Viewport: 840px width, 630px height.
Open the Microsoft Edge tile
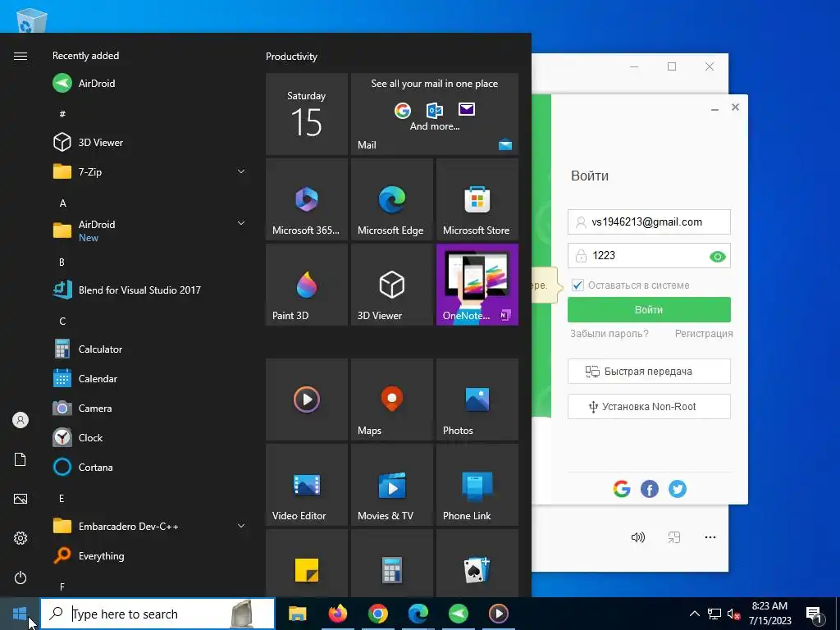(x=391, y=199)
